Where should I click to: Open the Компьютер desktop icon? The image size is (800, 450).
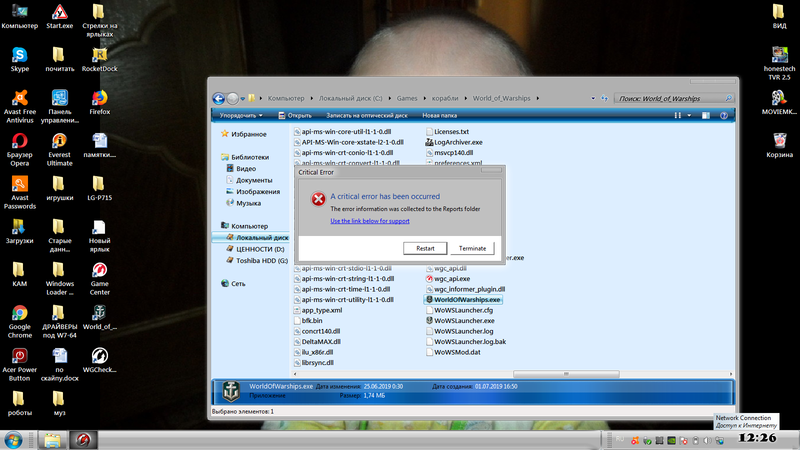point(19,16)
